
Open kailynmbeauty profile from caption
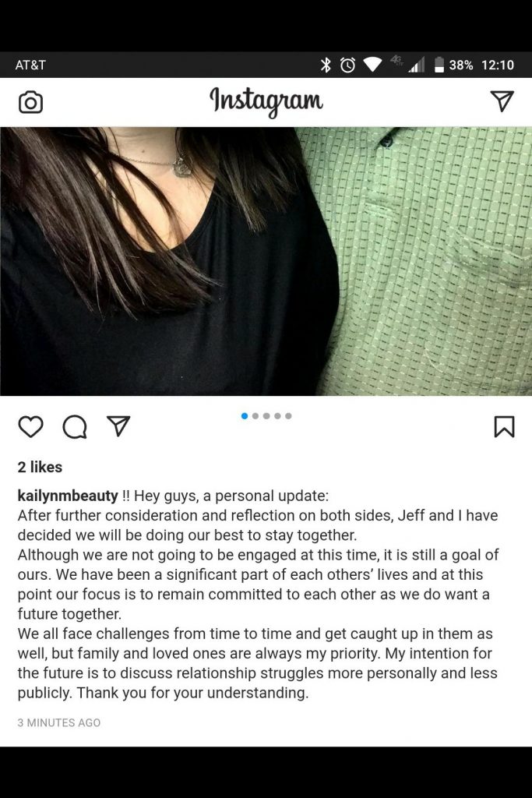click(x=68, y=496)
